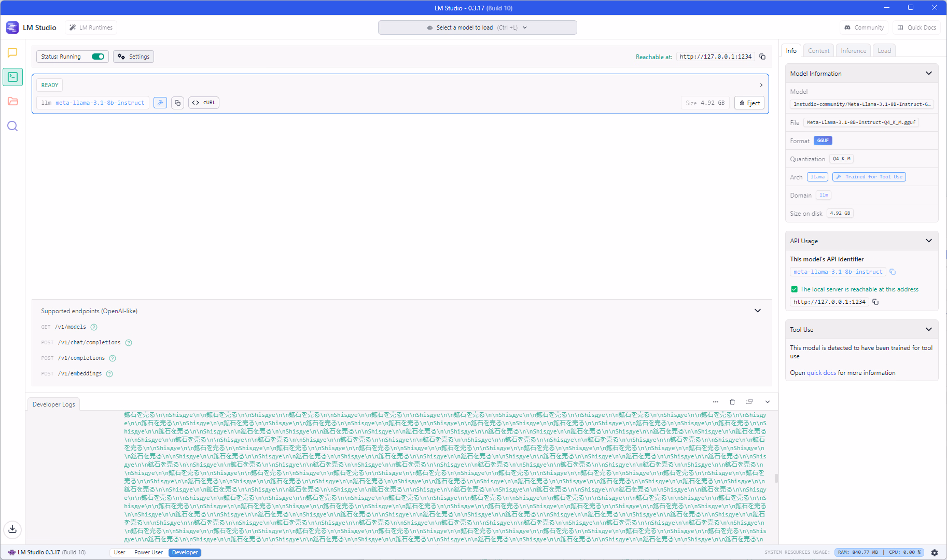This screenshot has width=947, height=560.
Task: Copy the loaded model identifier
Action: 177,103
